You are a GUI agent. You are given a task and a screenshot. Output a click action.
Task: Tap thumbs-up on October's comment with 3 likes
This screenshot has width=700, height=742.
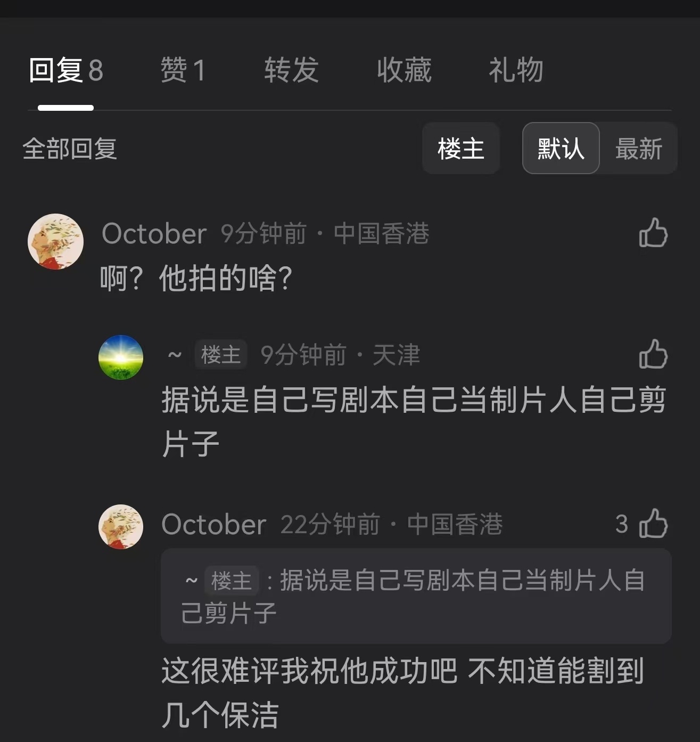(653, 524)
